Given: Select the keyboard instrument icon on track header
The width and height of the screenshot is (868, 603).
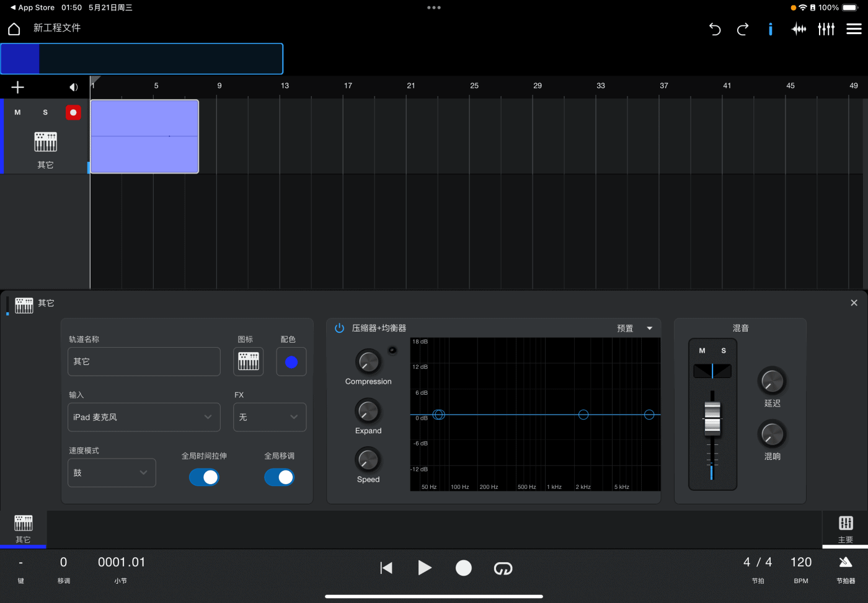Looking at the screenshot, I should coord(45,142).
